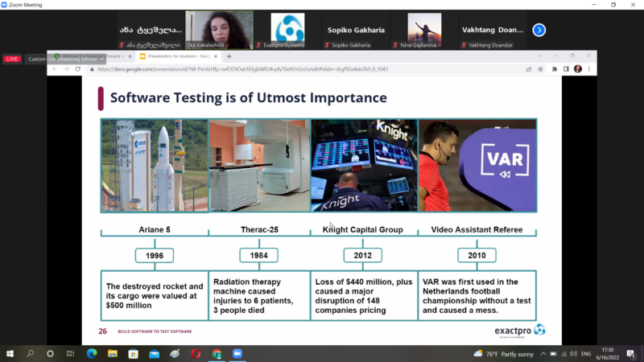
Task: Open volume control in tray
Action: click(574, 354)
